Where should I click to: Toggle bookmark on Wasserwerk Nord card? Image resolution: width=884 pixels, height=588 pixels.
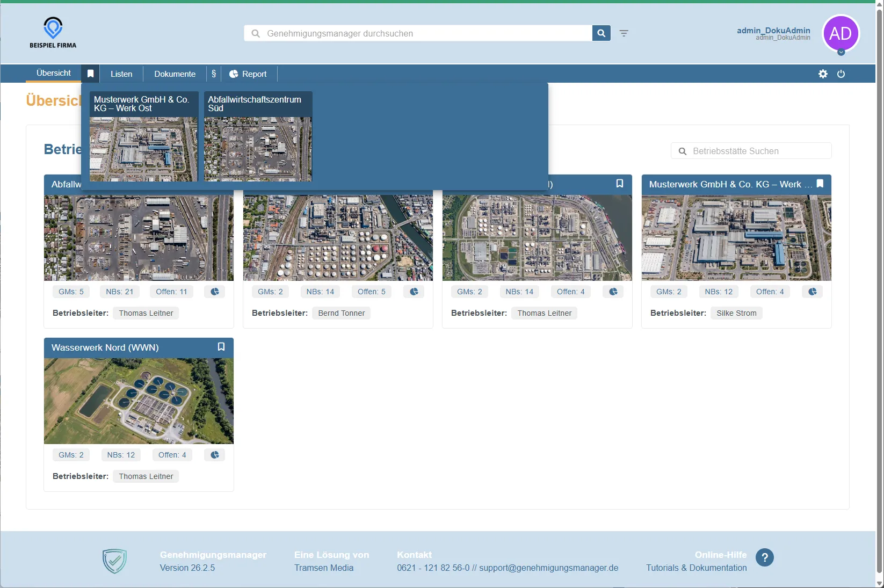point(221,347)
